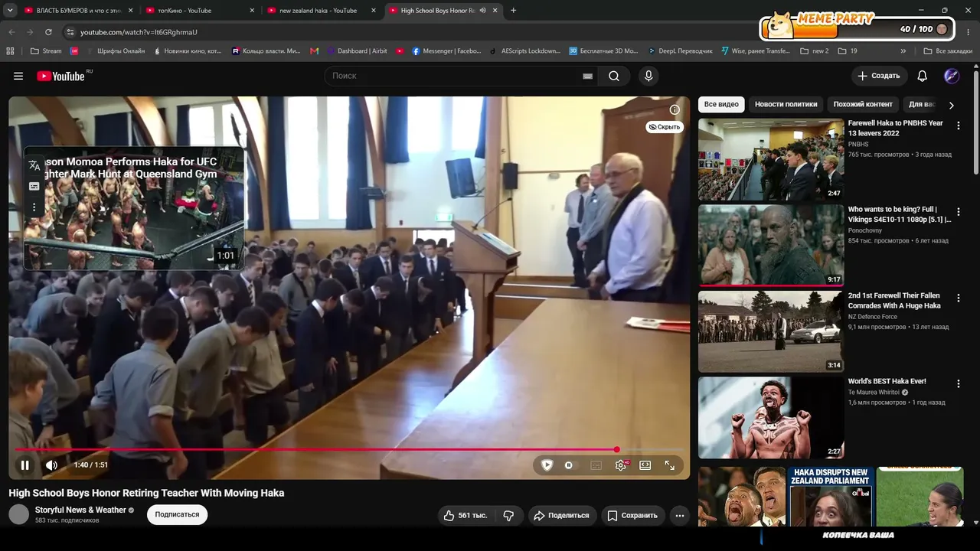Click the shield play icon in the player controls
The image size is (980, 551).
pos(547,465)
